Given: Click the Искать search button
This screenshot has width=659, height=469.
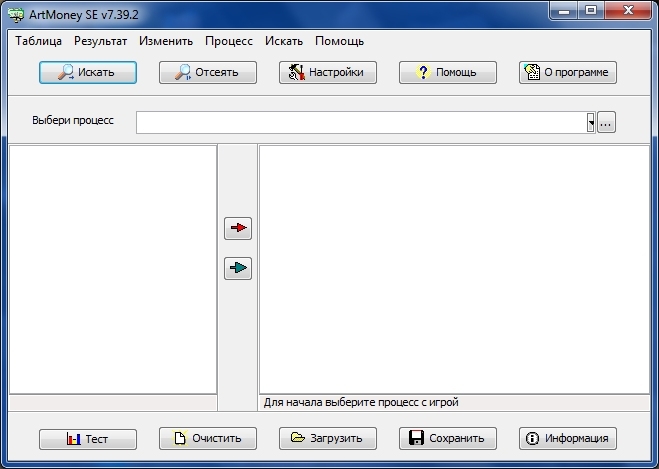Looking at the screenshot, I should pyautogui.click(x=88, y=72).
